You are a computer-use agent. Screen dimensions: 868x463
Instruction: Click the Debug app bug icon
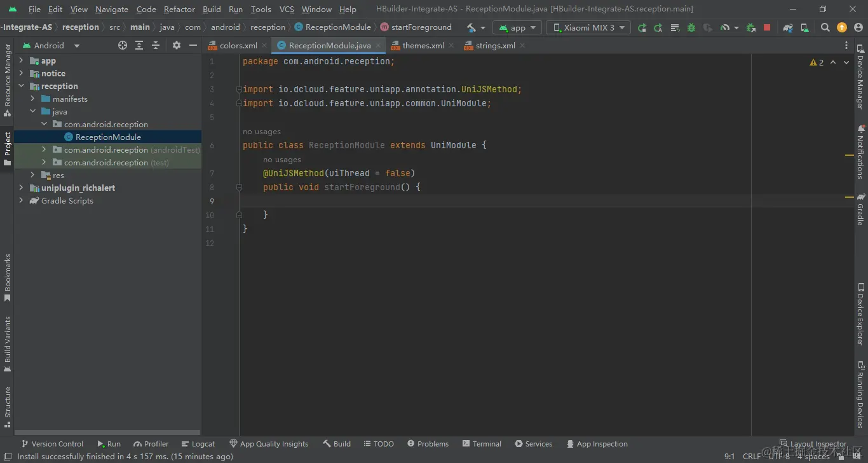[691, 27]
